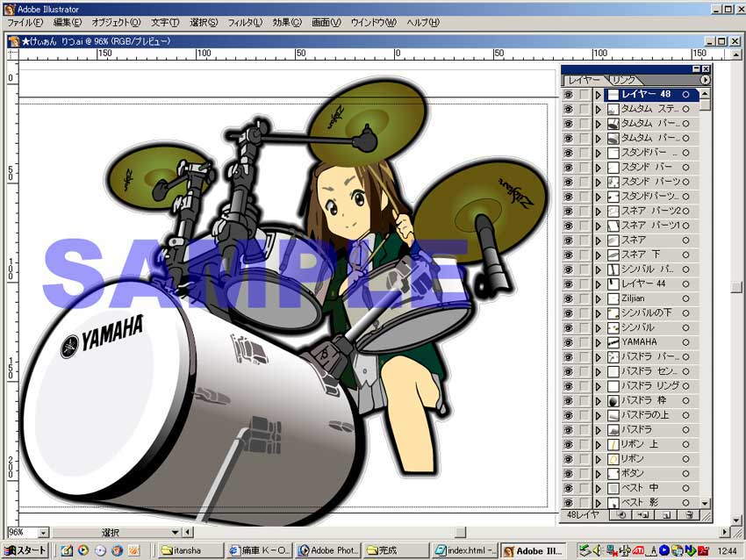Open the フィルタ(L) menu
Viewport: 746px width, 560px height.
245,22
